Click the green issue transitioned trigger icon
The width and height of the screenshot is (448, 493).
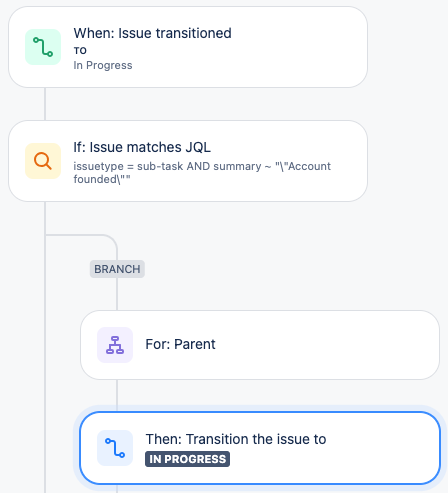coord(43,47)
